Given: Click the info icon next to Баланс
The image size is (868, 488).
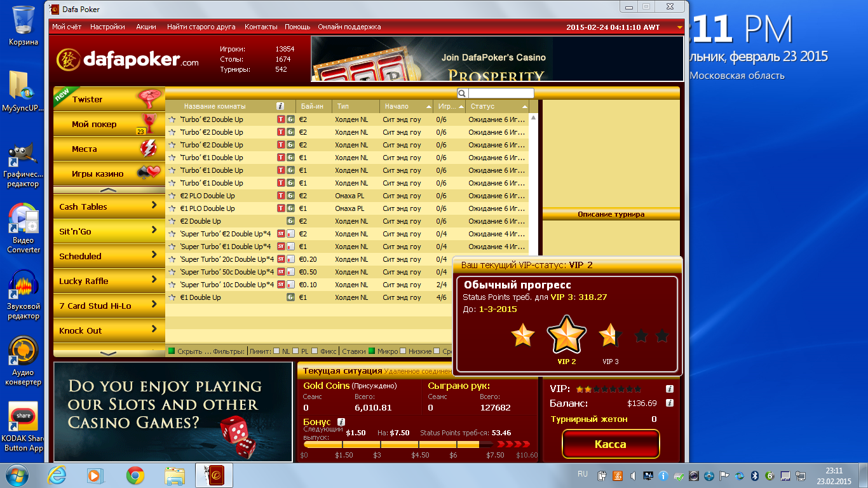Looking at the screenshot, I should pos(669,403).
